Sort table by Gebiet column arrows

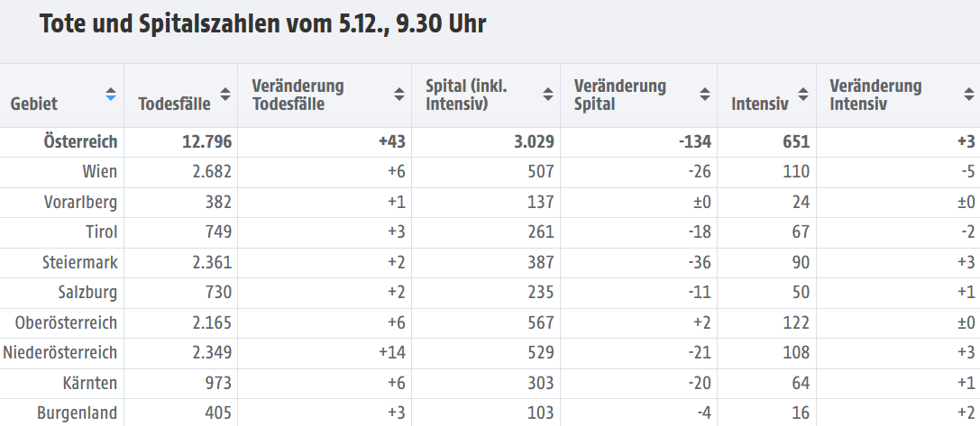click(x=111, y=95)
